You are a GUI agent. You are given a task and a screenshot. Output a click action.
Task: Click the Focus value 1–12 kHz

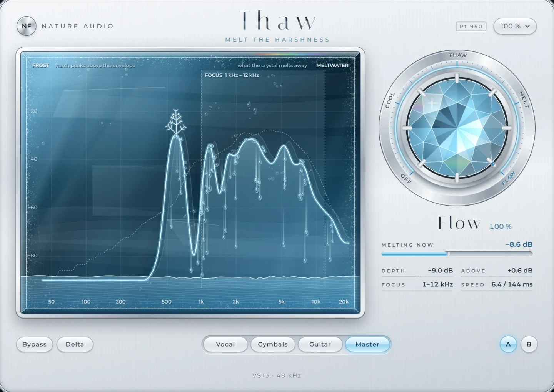(438, 284)
